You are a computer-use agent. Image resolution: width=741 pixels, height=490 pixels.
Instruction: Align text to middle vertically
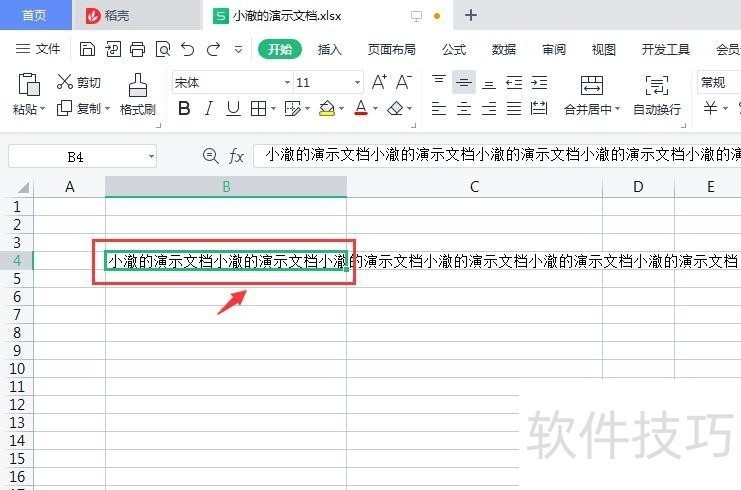tap(464, 82)
